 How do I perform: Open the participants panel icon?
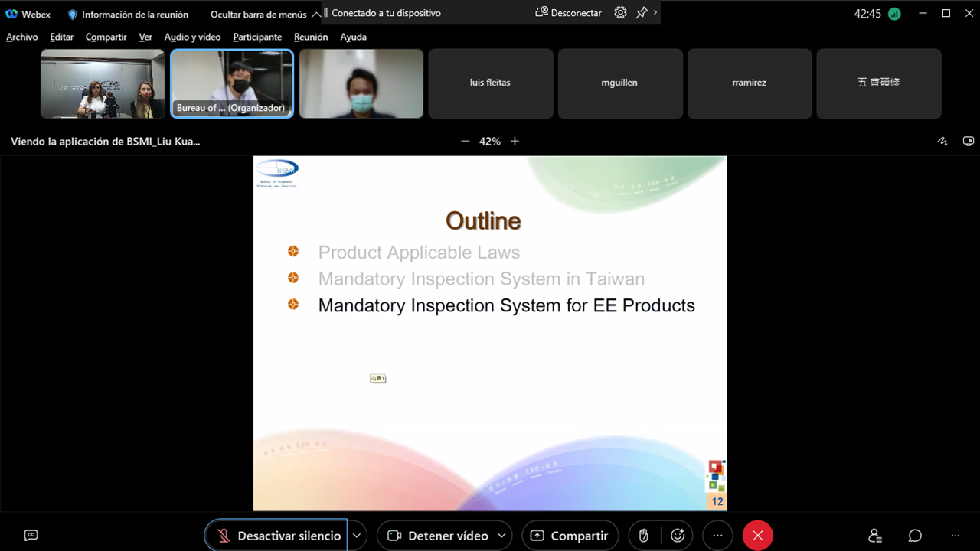(875, 536)
